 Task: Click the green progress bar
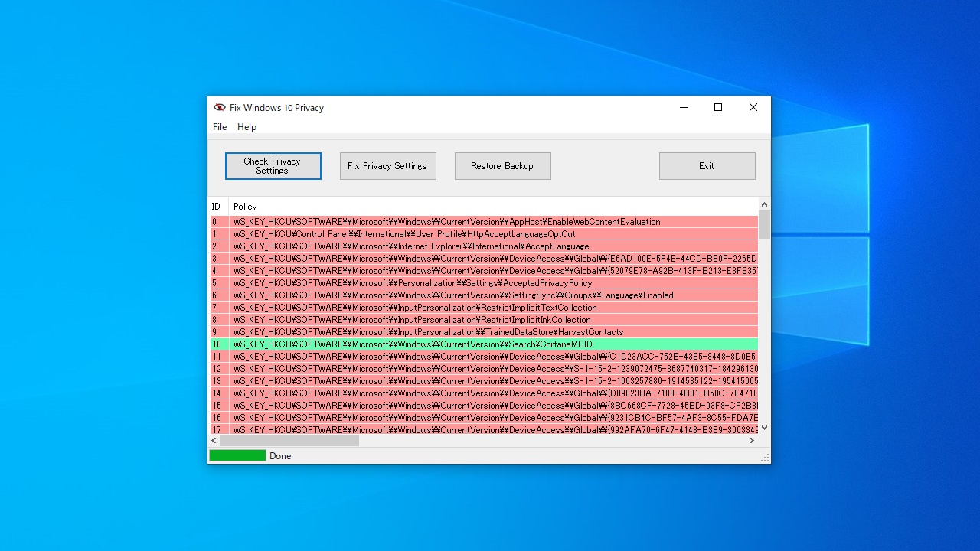[237, 455]
